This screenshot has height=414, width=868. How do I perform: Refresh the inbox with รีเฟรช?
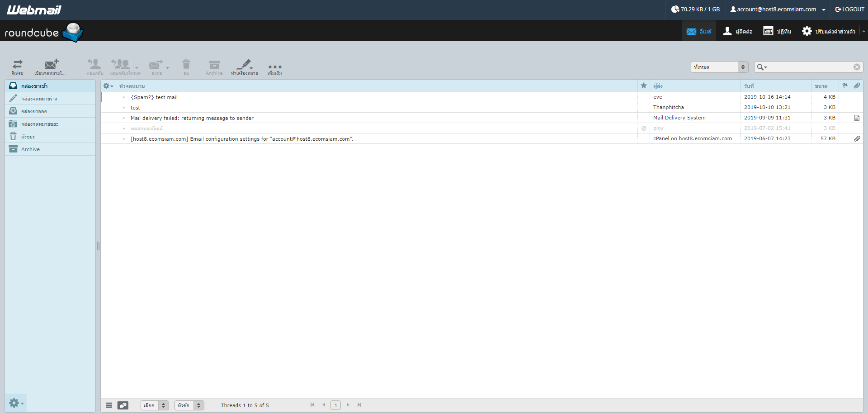[17, 67]
